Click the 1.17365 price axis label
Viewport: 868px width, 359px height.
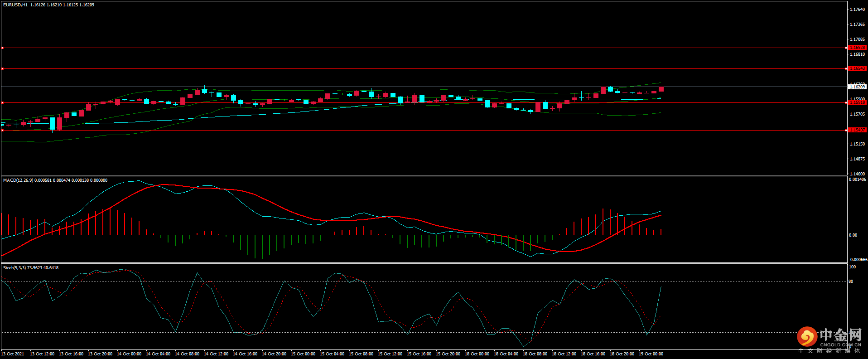click(x=857, y=24)
